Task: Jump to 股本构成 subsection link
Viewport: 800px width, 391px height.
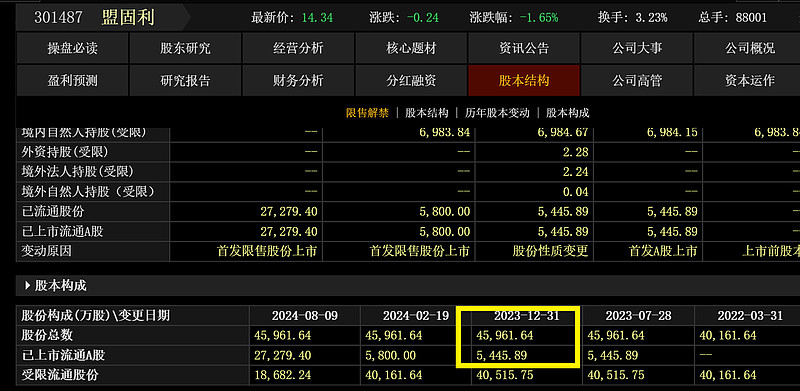Action: (567, 113)
